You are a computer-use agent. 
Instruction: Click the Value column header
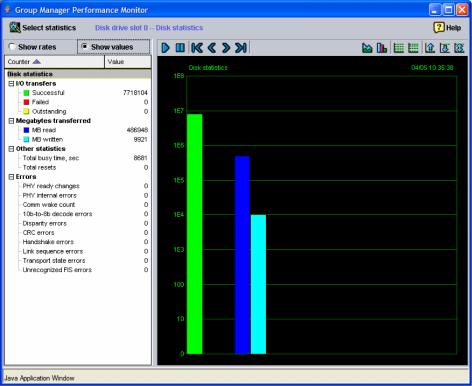[128, 62]
